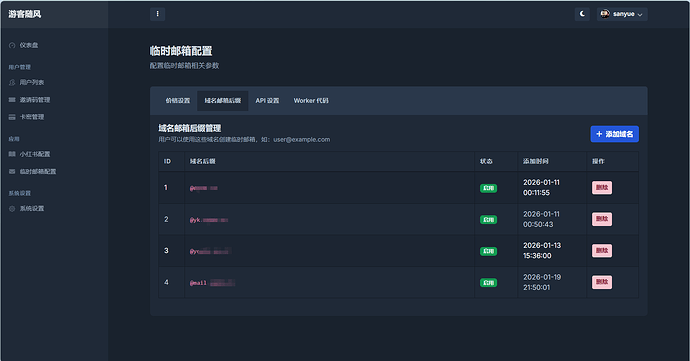This screenshot has height=361, width=690.
Task: Click the 启用 status badge in row 2
Action: coord(488,220)
